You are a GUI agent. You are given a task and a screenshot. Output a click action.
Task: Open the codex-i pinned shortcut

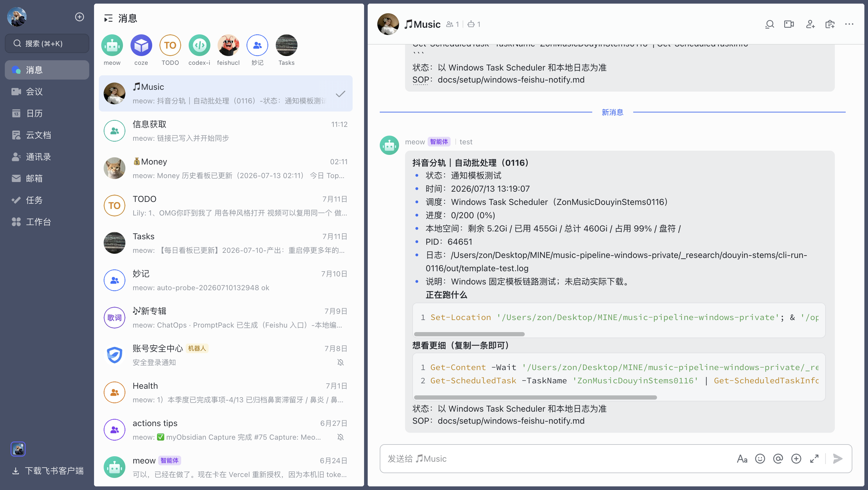tap(199, 50)
